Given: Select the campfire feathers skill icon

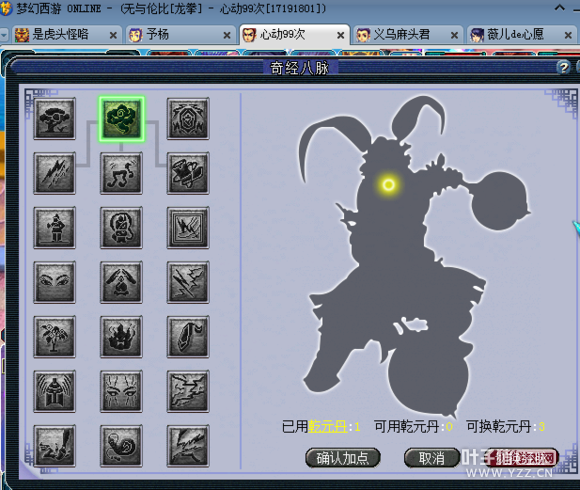Looking at the screenshot, I should pyautogui.click(x=121, y=282).
